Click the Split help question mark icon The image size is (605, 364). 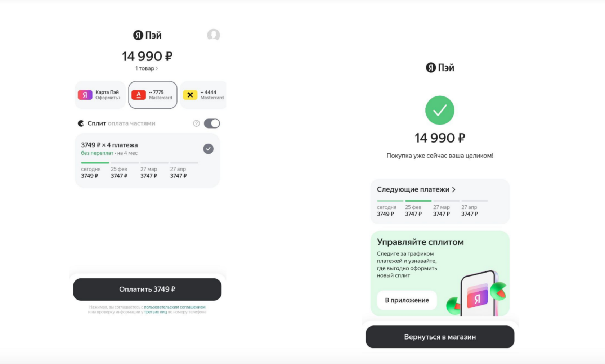196,123
